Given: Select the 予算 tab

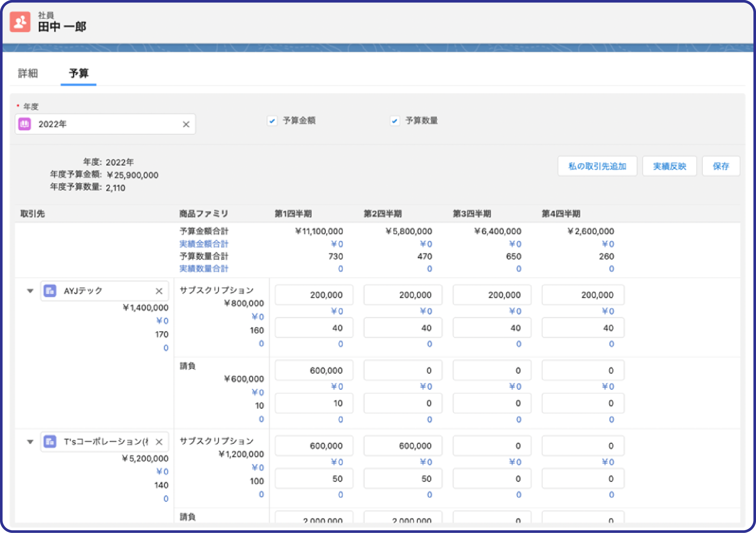Looking at the screenshot, I should coord(78,73).
